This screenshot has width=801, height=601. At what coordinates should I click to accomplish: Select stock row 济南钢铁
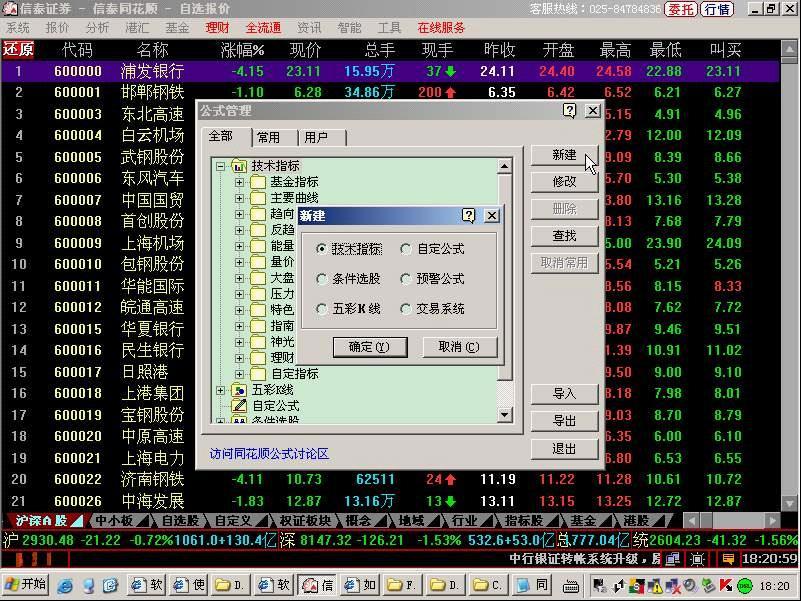tap(391, 479)
